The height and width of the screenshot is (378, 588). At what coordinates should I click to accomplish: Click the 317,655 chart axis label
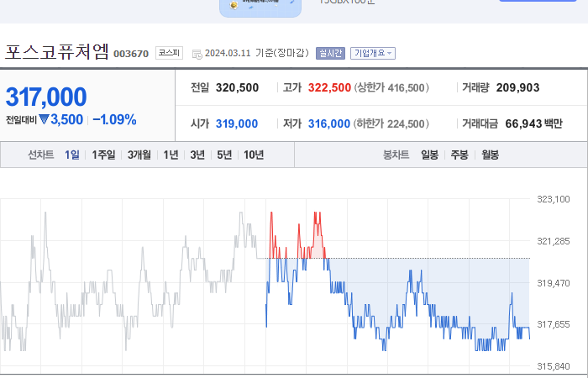554,324
